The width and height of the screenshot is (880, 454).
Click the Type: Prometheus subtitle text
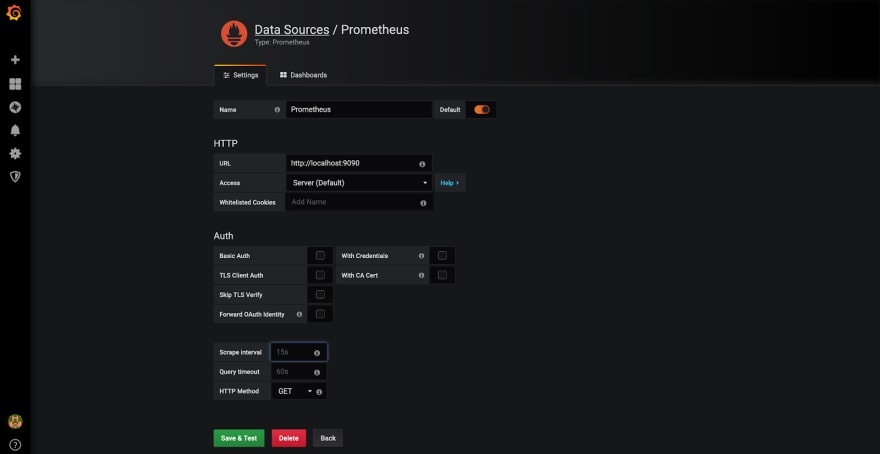pos(282,42)
